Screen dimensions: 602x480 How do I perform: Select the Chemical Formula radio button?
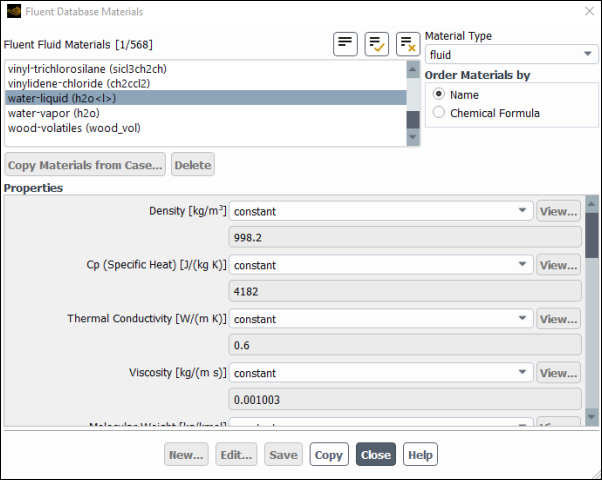click(439, 113)
